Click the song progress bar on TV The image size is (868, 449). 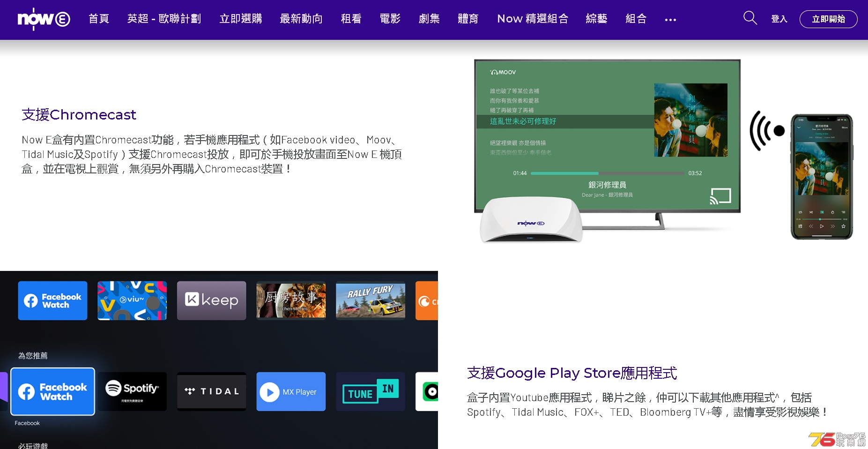(607, 173)
